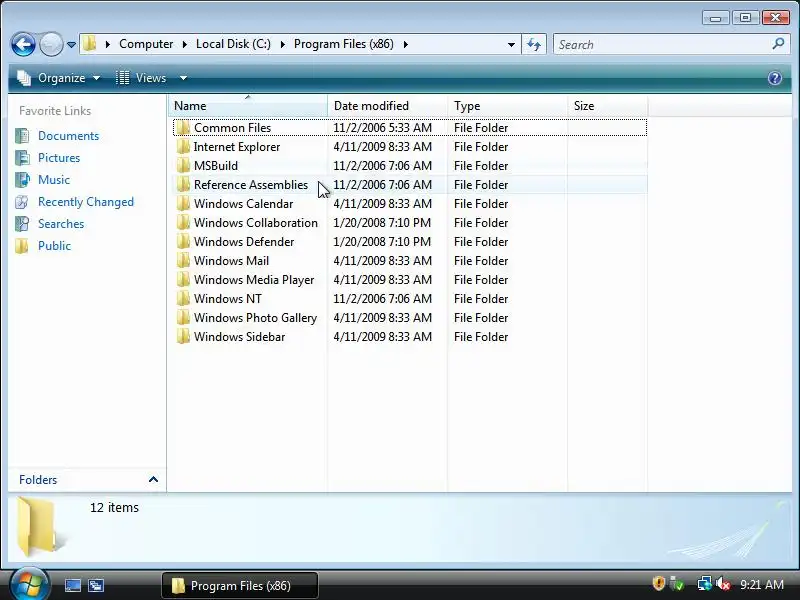
Task: Click Switch between windows in Quick Launch
Action: pos(96,585)
